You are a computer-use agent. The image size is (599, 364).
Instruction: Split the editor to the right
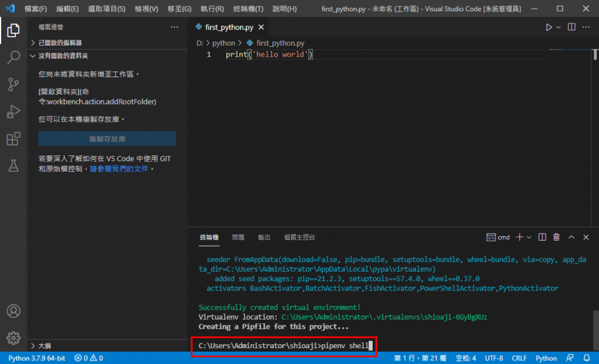[x=572, y=27]
